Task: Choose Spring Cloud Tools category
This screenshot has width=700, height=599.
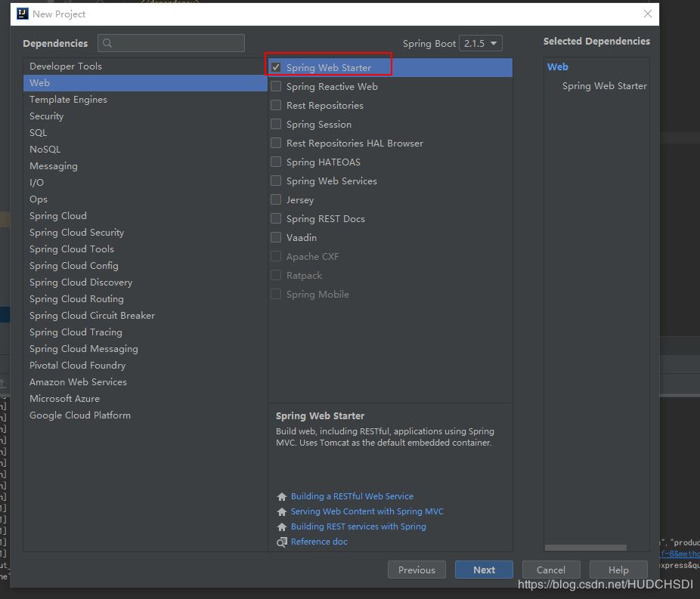Action: click(x=145, y=249)
